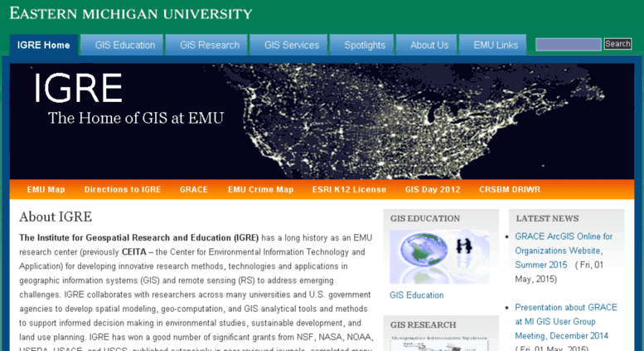The width and height of the screenshot is (644, 351).
Task: Click the Eastern Michigan University title
Action: coord(131,13)
